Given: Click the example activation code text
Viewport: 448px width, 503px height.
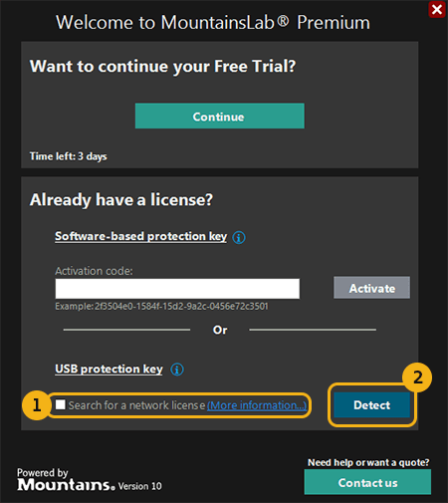Looking at the screenshot, I should pos(161,306).
